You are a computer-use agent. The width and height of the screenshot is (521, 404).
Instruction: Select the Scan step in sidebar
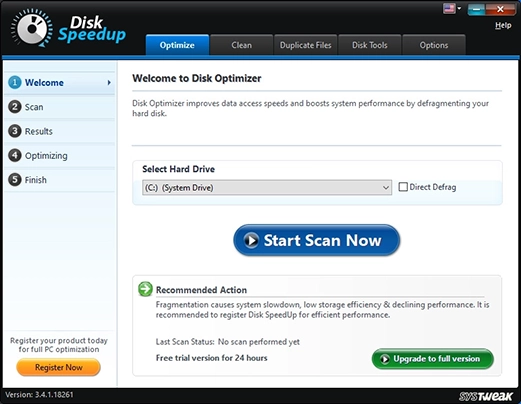(59, 107)
